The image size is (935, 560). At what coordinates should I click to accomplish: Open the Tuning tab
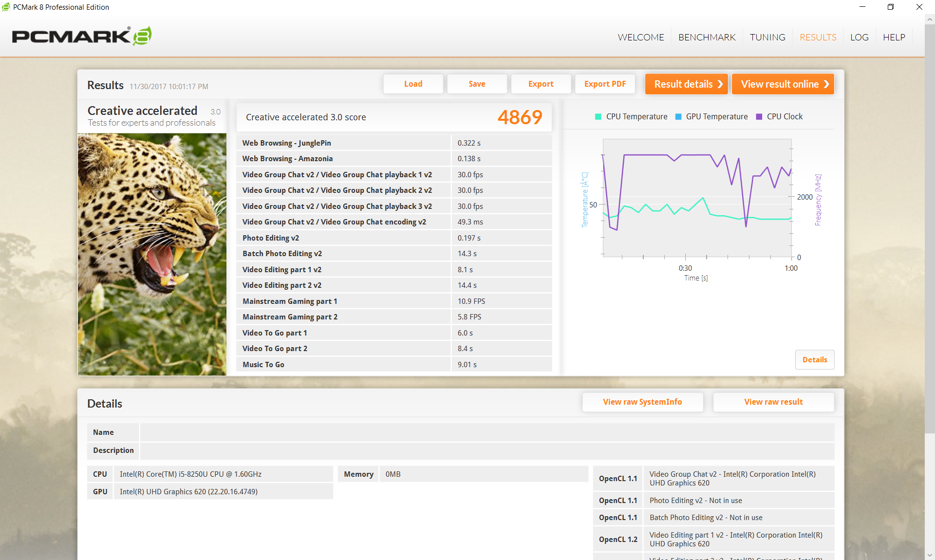(767, 37)
